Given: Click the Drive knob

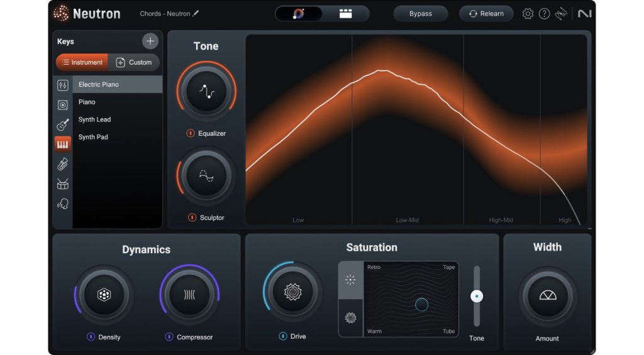Looking at the screenshot, I should point(293,292).
